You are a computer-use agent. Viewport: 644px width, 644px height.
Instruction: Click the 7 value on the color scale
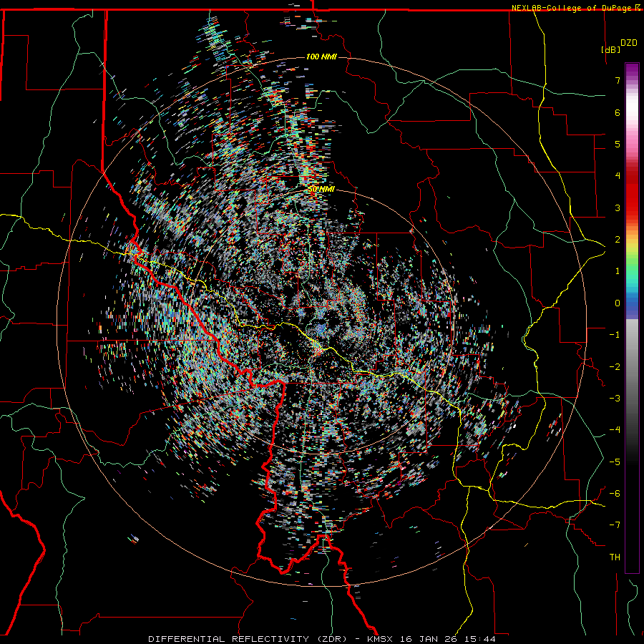[618, 80]
